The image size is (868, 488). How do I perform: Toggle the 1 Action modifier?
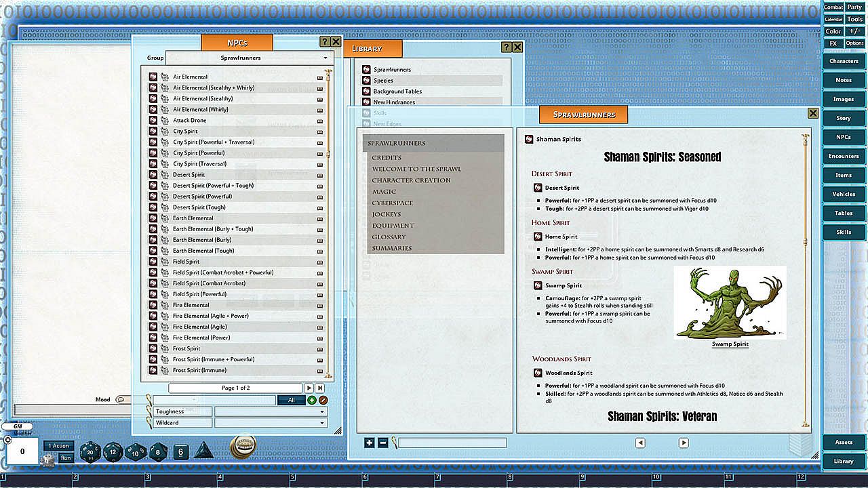tap(58, 446)
